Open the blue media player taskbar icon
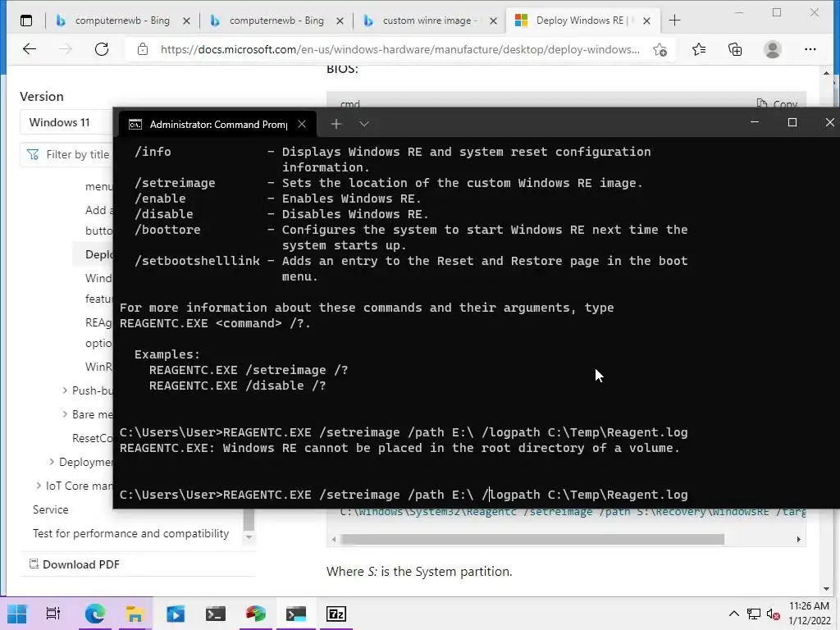Image resolution: width=840 pixels, height=630 pixels. click(176, 614)
